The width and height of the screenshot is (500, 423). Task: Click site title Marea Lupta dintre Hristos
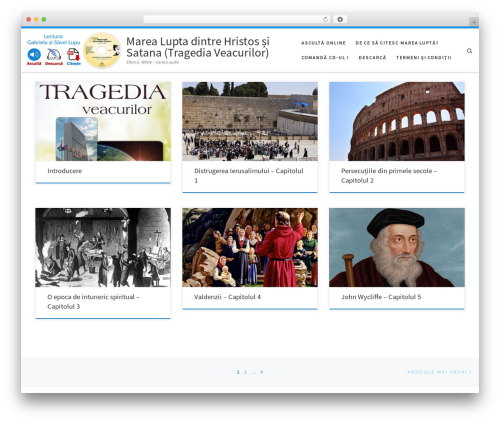198,47
